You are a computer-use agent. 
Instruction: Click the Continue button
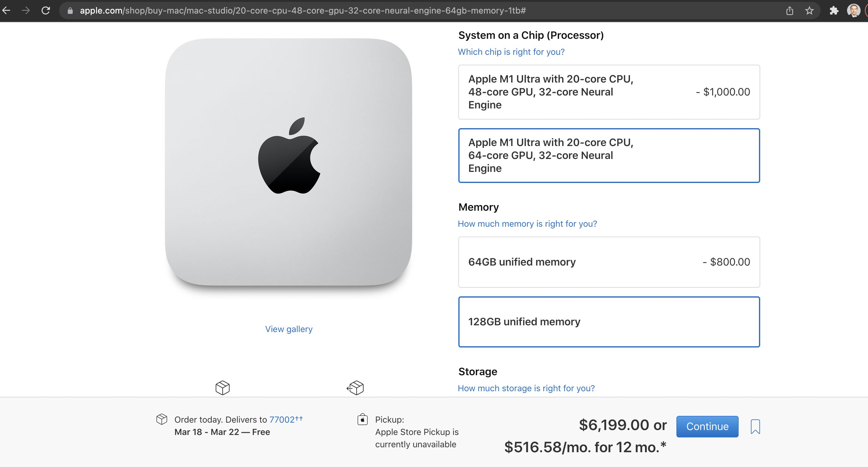pyautogui.click(x=707, y=427)
